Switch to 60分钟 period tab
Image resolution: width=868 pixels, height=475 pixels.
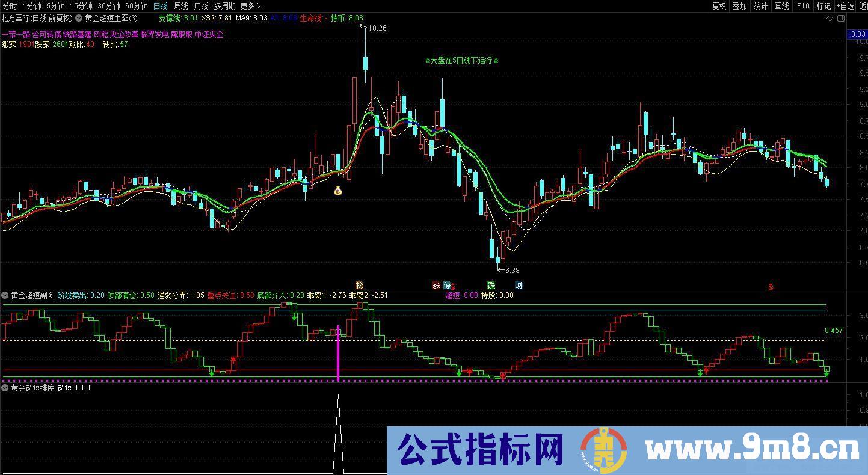pyautogui.click(x=136, y=6)
